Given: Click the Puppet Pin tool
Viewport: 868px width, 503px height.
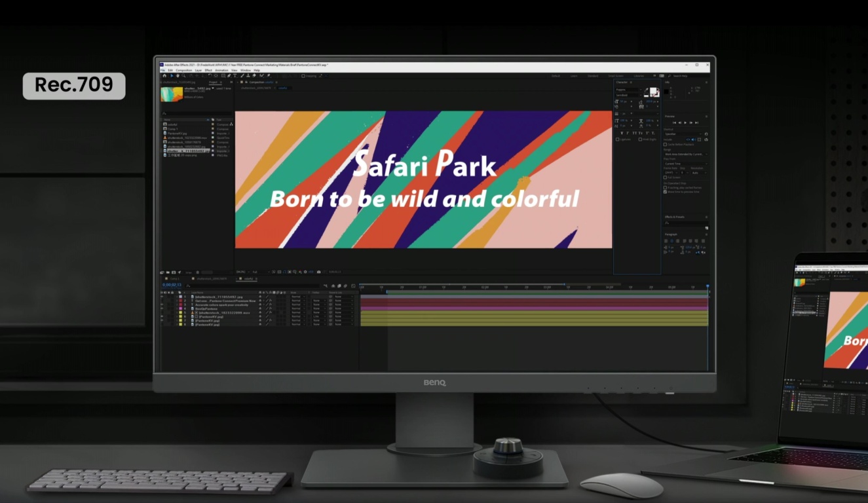Looking at the screenshot, I should click(268, 76).
